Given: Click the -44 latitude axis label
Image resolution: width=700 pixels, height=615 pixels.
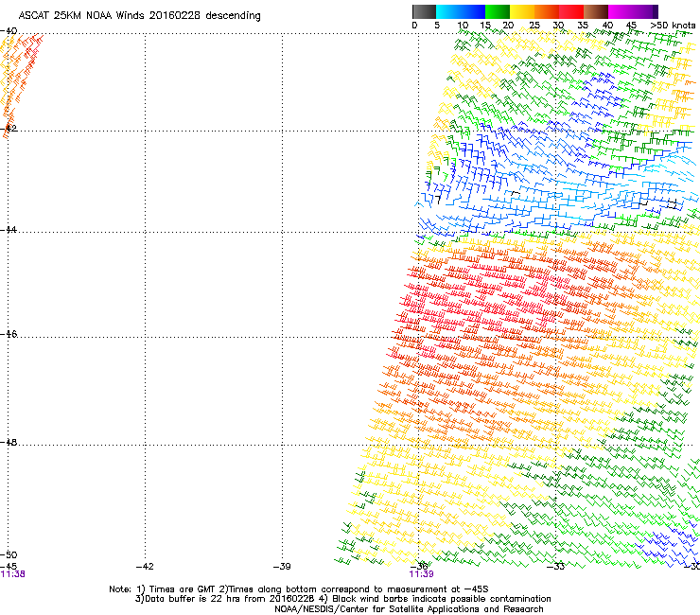Looking at the screenshot, I should 9,230.
